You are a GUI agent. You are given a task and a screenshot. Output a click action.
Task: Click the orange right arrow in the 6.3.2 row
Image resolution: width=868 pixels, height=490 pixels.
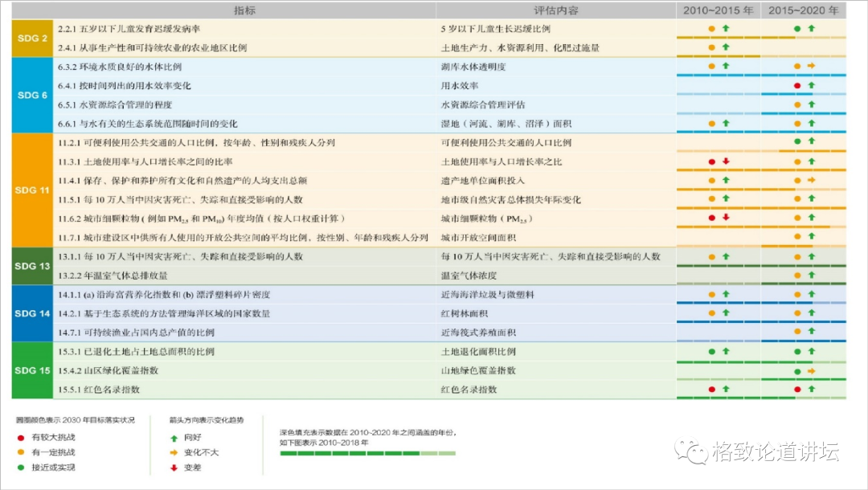[x=812, y=66]
